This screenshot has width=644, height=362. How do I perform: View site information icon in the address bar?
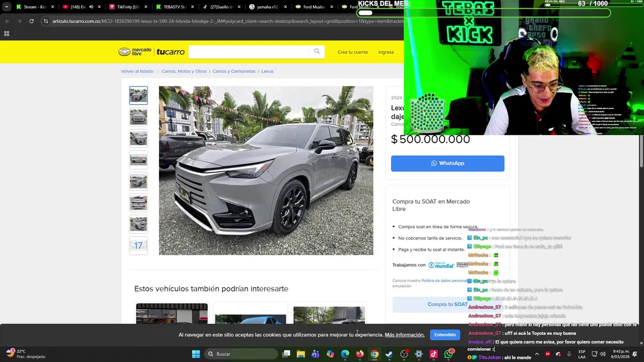(46, 21)
